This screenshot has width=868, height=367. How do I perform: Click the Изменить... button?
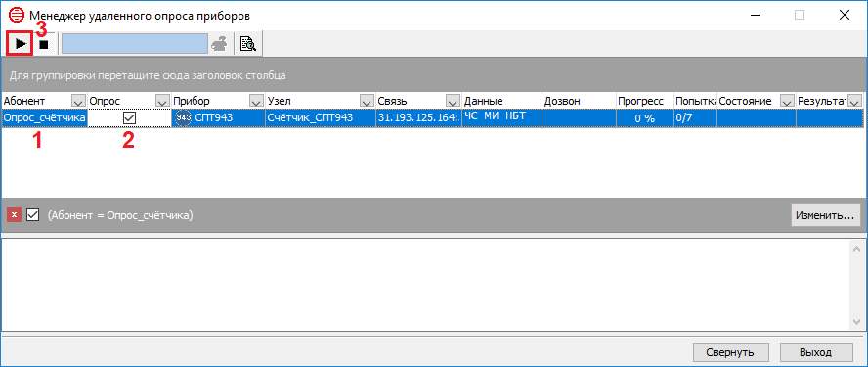coord(825,215)
